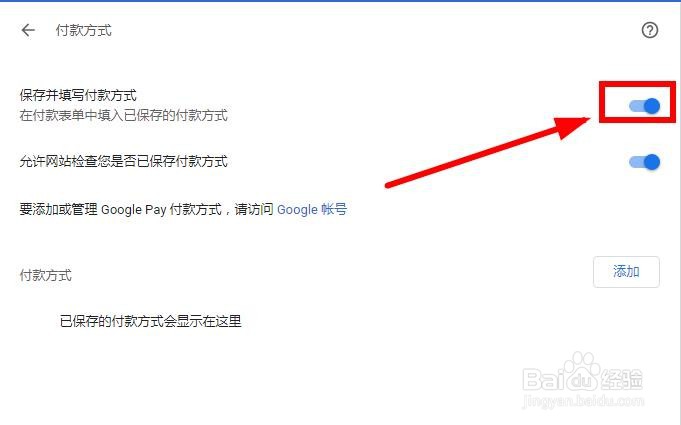Click the 要添加或管理 Google Pay 付款方式 text
Screen dimensions: 681x425
(121, 209)
